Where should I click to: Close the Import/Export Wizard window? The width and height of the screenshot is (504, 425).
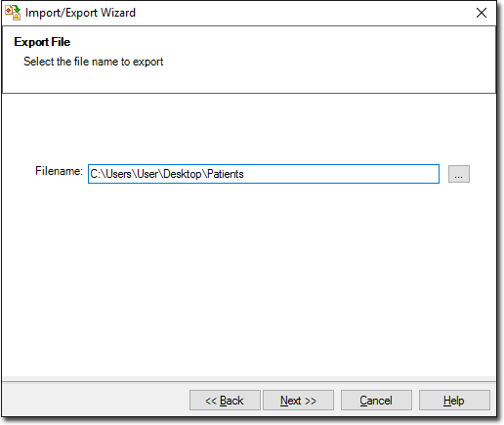(482, 13)
